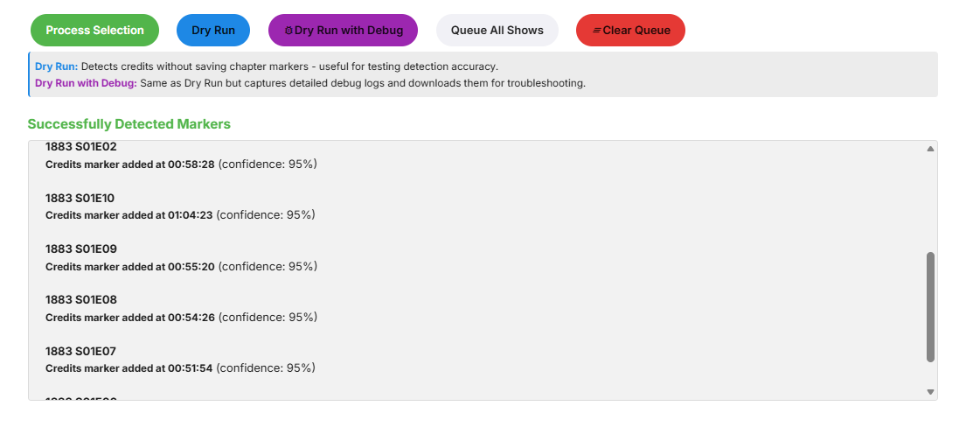Click the scroll up arrow of markers list
The height and width of the screenshot is (427, 980).
(930, 149)
